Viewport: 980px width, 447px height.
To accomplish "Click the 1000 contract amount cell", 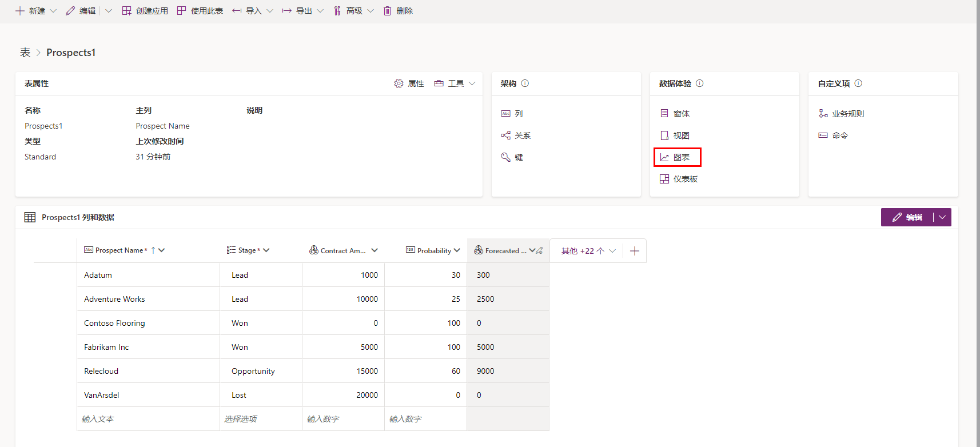I will point(344,275).
